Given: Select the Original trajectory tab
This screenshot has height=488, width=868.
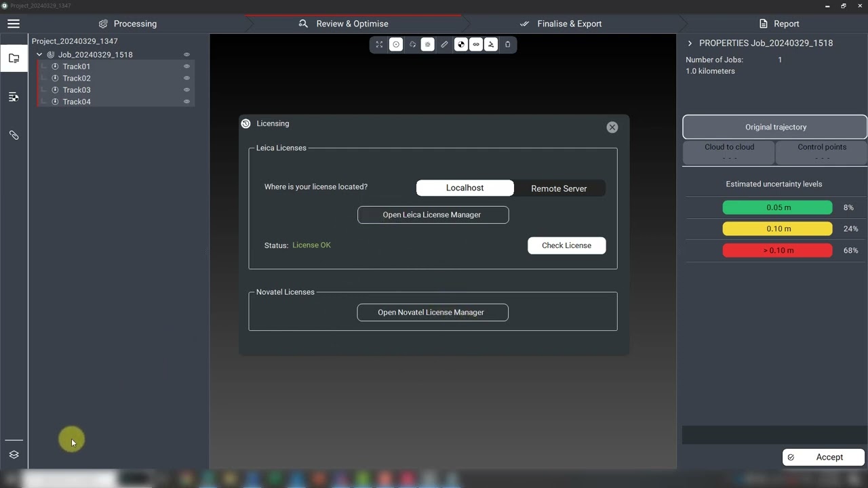Looking at the screenshot, I should click(x=775, y=127).
